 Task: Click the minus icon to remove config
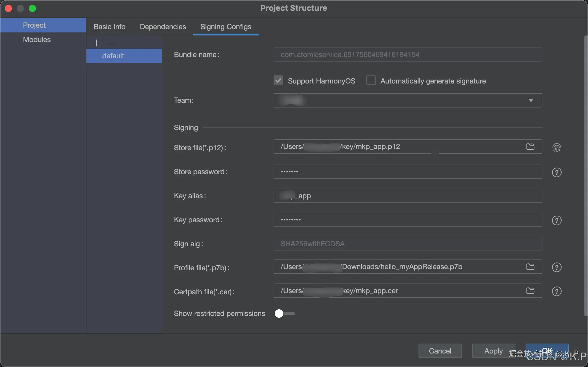tap(112, 43)
